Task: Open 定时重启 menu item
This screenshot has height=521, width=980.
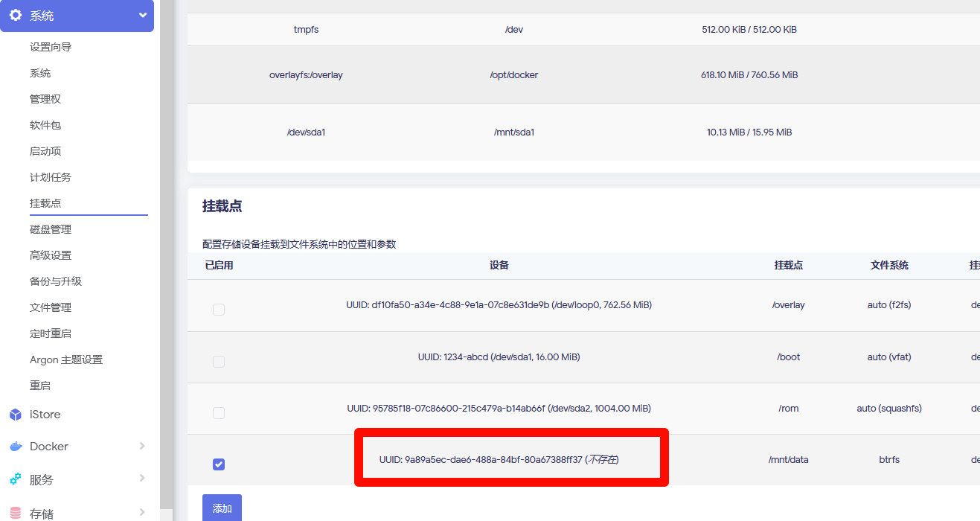Action: [51, 333]
